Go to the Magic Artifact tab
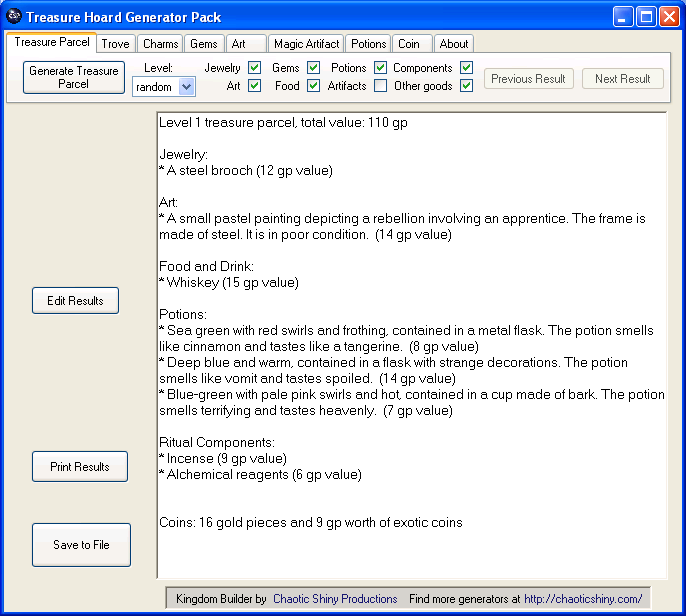 click(x=306, y=44)
